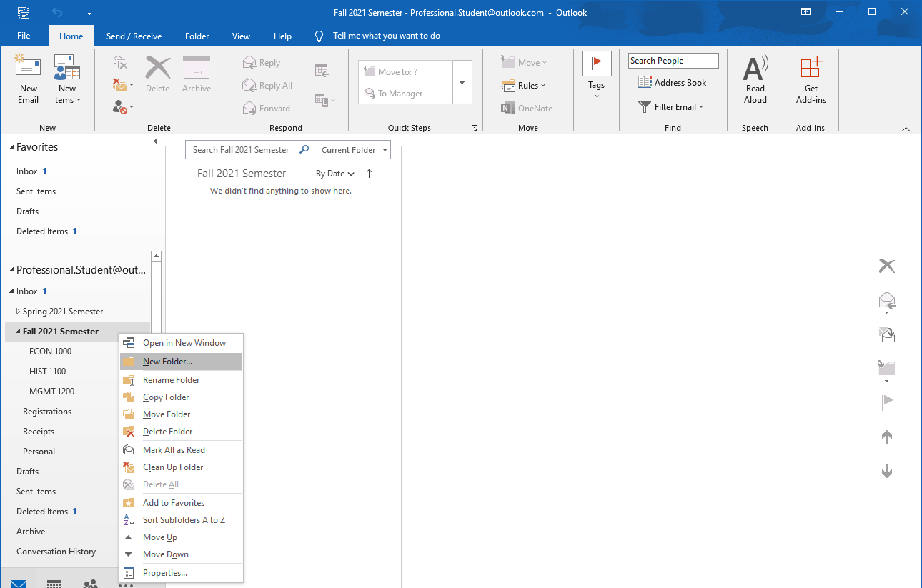Click the Move button in ribbon
Viewport: 922px width, 588px height.
524,63
